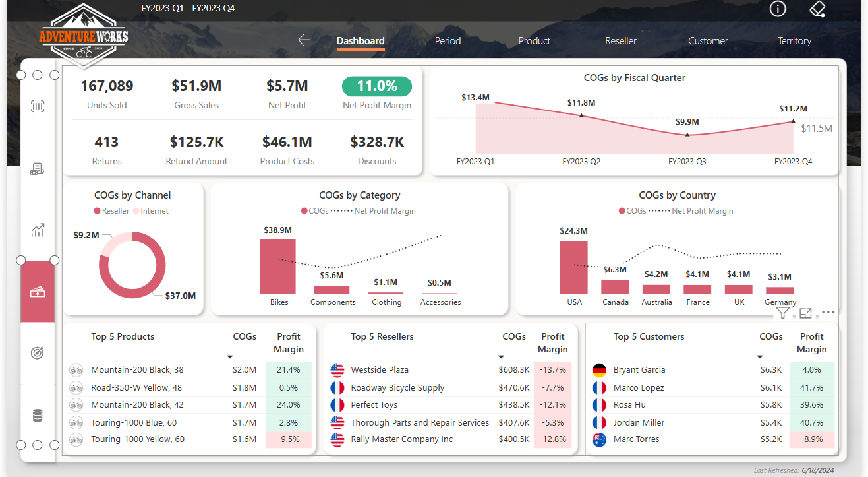Select the Thorough Parts and Repair Services row
The width and height of the screenshot is (868, 477).
[x=450, y=422]
